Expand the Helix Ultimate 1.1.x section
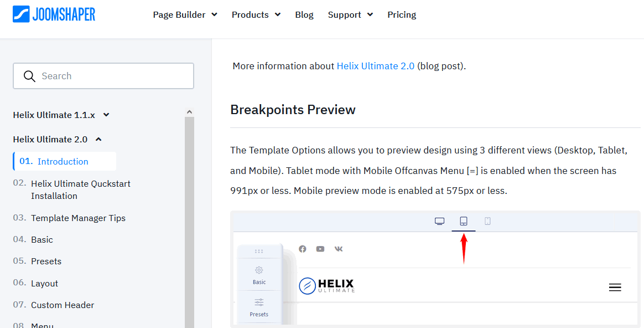The image size is (644, 328). (x=61, y=115)
